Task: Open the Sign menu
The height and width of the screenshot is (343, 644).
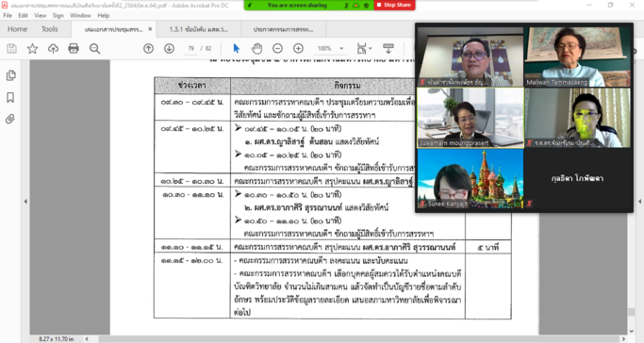Action: [58, 16]
